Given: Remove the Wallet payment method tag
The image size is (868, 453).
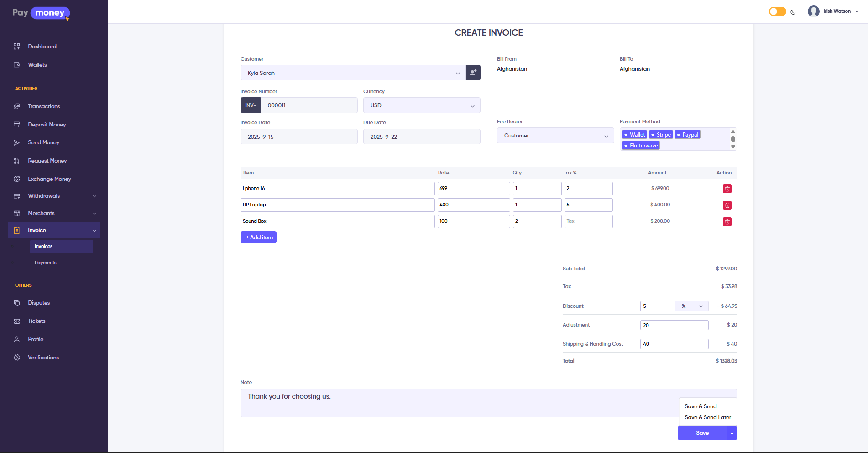Looking at the screenshot, I should pyautogui.click(x=626, y=135).
